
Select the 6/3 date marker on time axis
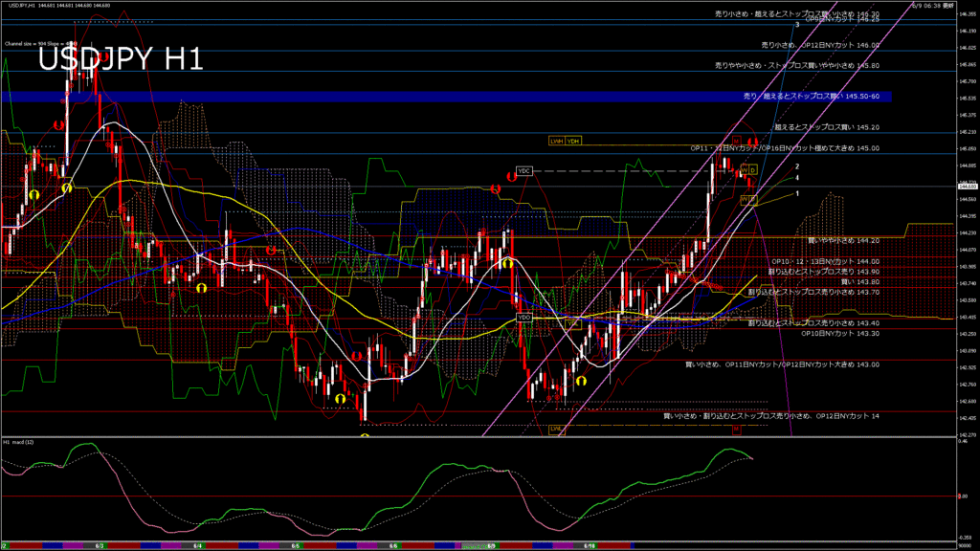coord(100,546)
